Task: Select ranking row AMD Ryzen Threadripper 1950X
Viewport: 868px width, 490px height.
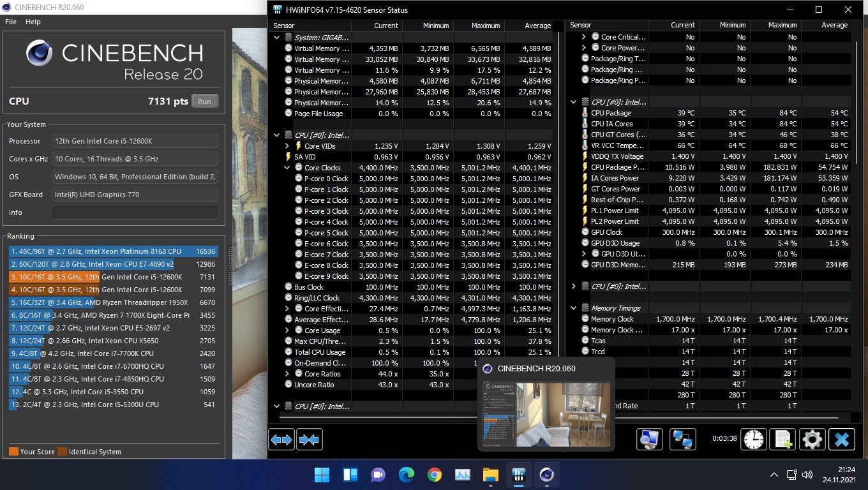Action: pos(113,302)
